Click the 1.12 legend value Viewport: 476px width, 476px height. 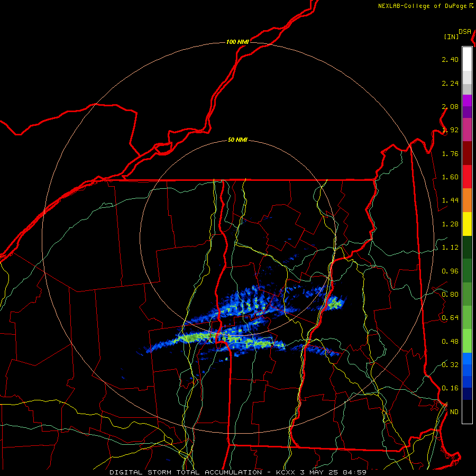pos(450,248)
